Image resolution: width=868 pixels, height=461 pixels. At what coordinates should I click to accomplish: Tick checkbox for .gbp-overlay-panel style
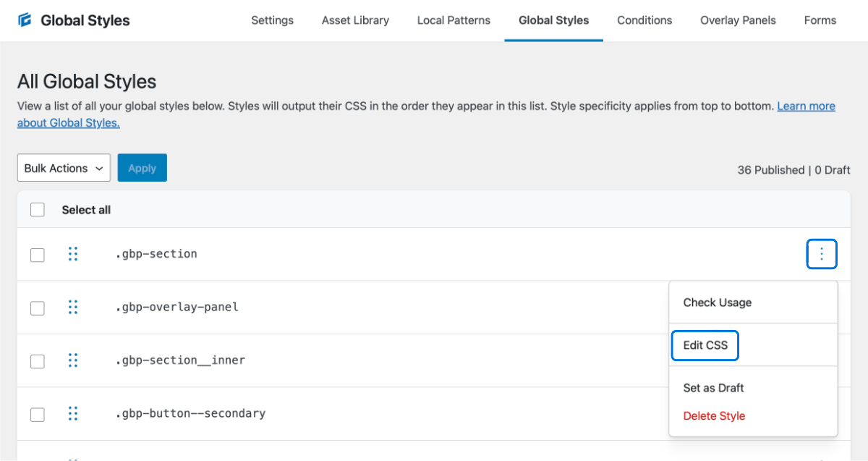click(38, 308)
